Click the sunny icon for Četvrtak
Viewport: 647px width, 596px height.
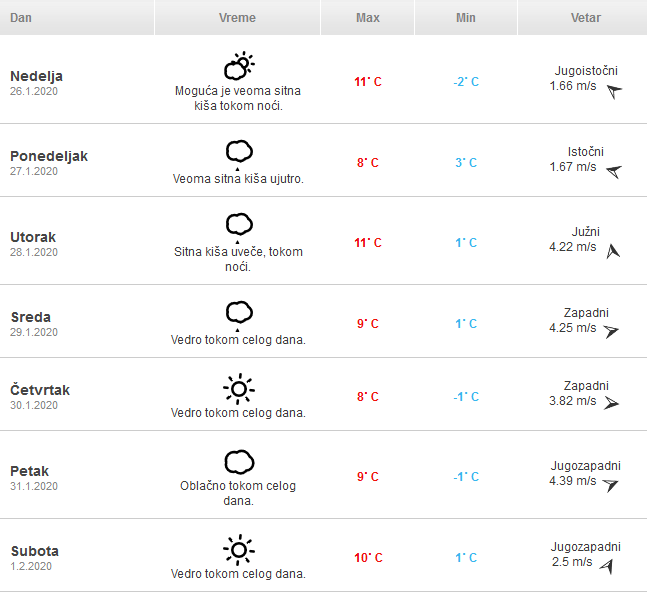[238, 388]
